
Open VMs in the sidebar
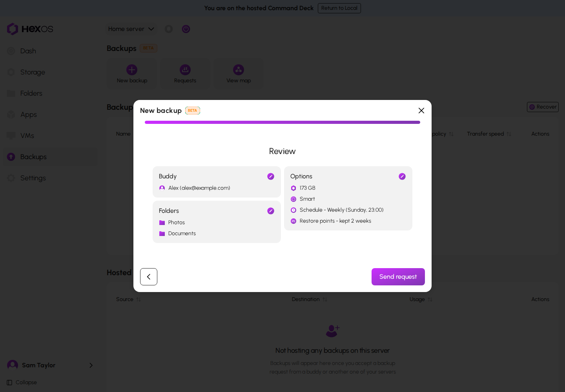tap(50, 136)
